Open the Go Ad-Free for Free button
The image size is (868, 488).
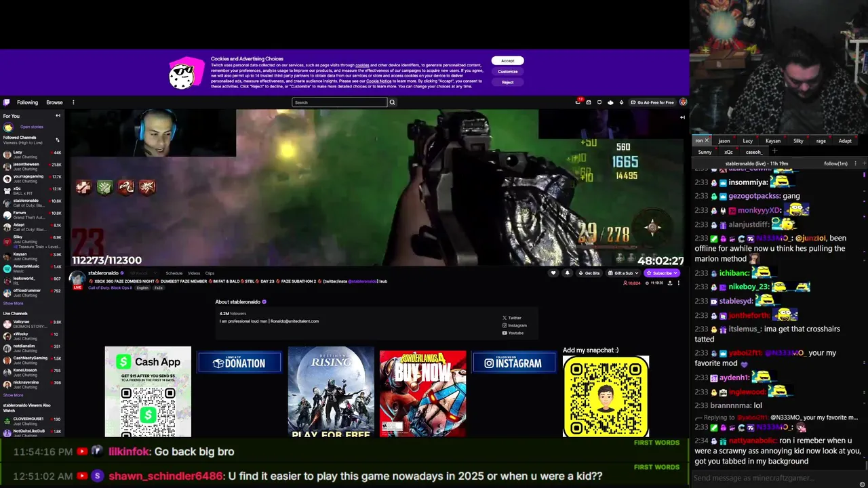[x=652, y=102]
